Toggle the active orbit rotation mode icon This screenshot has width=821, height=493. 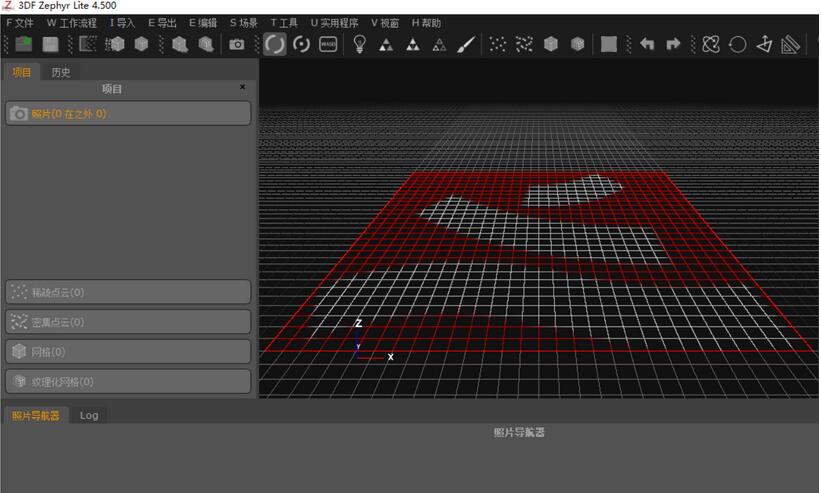click(274, 44)
